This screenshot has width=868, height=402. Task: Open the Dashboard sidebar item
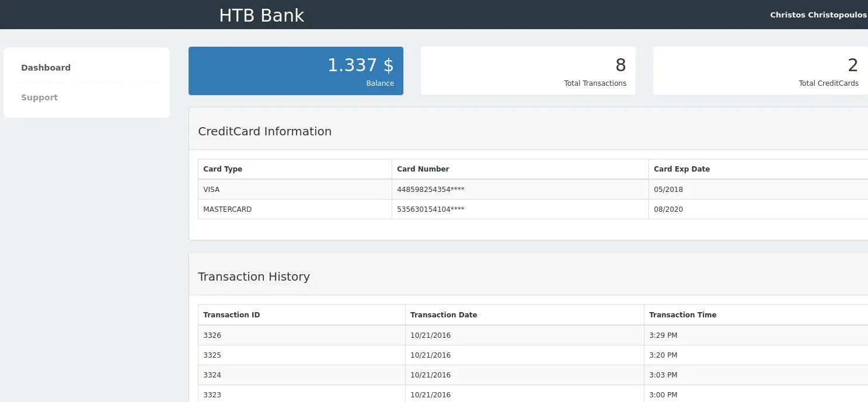pyautogui.click(x=46, y=68)
